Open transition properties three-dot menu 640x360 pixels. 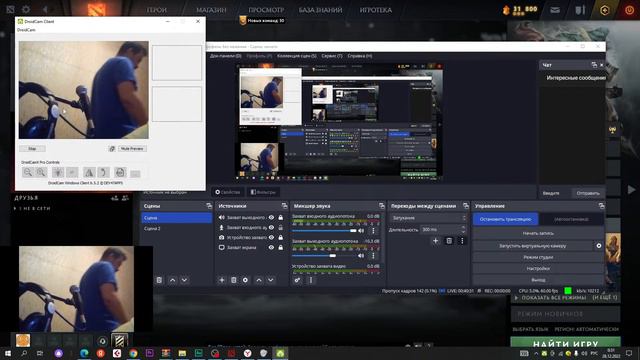[462, 241]
